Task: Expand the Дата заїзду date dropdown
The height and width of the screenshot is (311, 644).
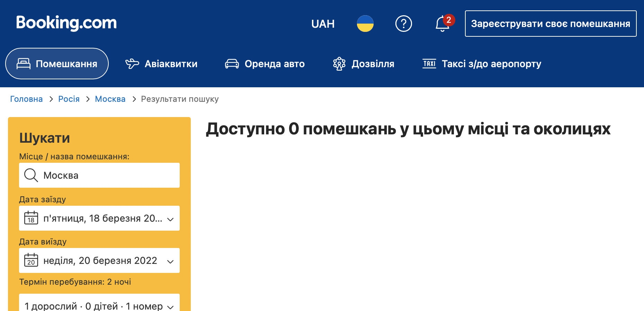Action: tap(170, 219)
